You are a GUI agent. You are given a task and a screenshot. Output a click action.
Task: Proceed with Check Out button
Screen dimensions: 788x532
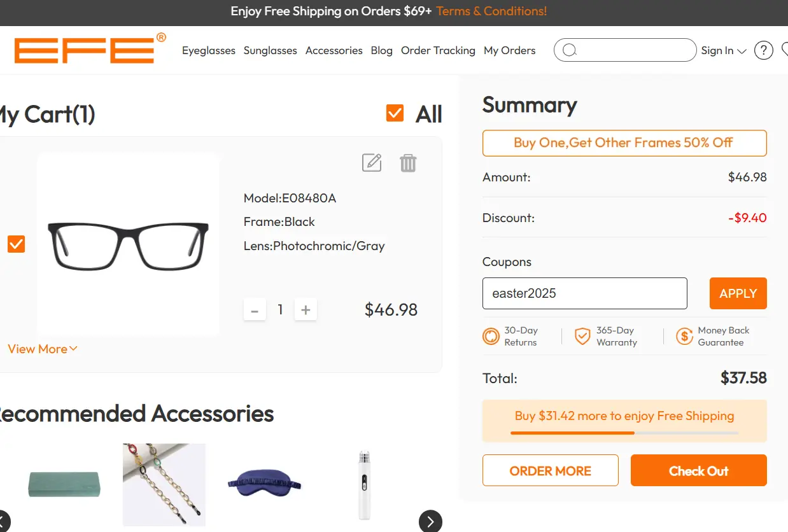[698, 471]
